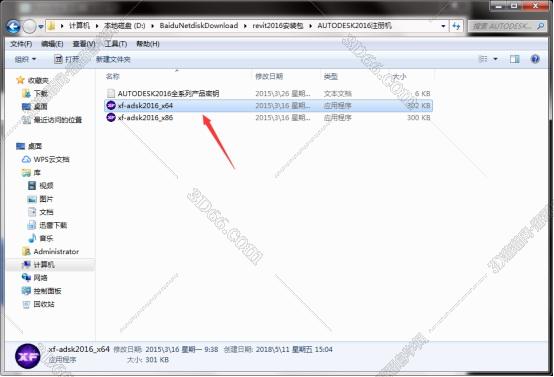
Task: Open 下载 in favorites
Action: (41, 94)
